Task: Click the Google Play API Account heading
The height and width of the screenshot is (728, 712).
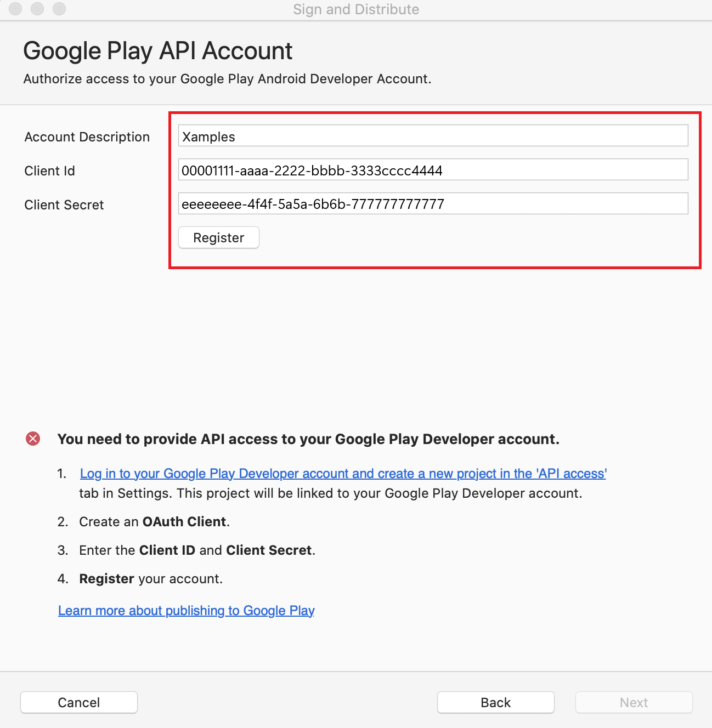Action: [157, 51]
